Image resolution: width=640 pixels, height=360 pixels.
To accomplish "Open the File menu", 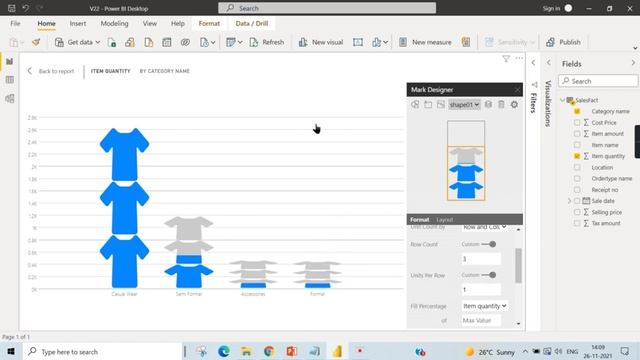I will 15,24.
